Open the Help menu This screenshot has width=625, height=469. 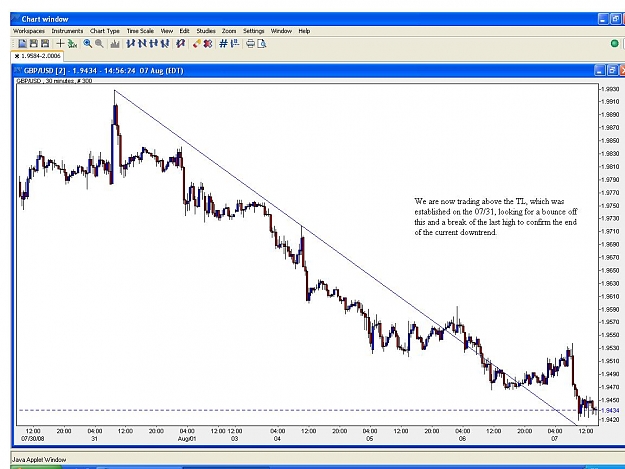(304, 31)
